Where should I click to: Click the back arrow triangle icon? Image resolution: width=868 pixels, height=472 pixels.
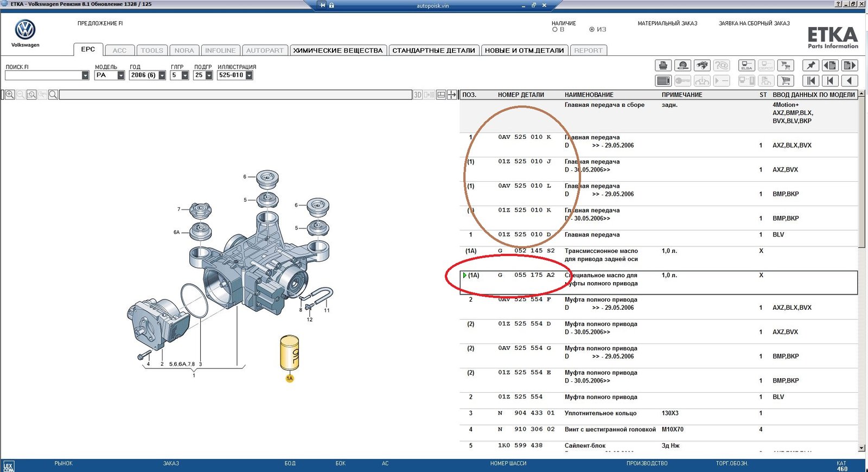click(x=850, y=81)
